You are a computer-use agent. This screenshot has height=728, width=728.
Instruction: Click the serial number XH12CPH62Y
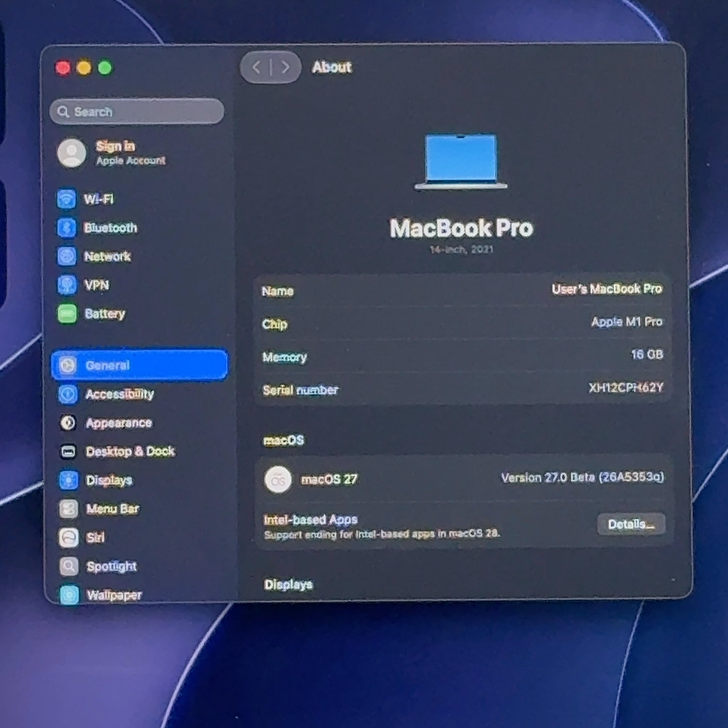tap(626, 388)
